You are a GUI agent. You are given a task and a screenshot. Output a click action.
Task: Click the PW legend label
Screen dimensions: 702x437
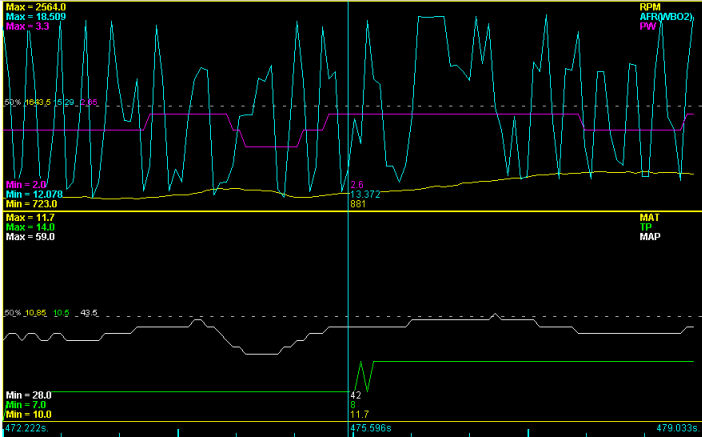646,27
